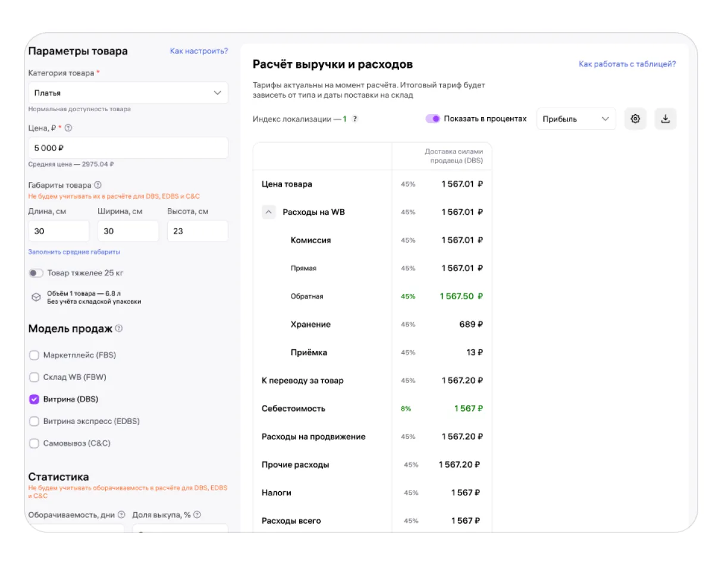Click help icon next to Цена label
Image resolution: width=728 pixels, height=565 pixels.
(x=68, y=128)
